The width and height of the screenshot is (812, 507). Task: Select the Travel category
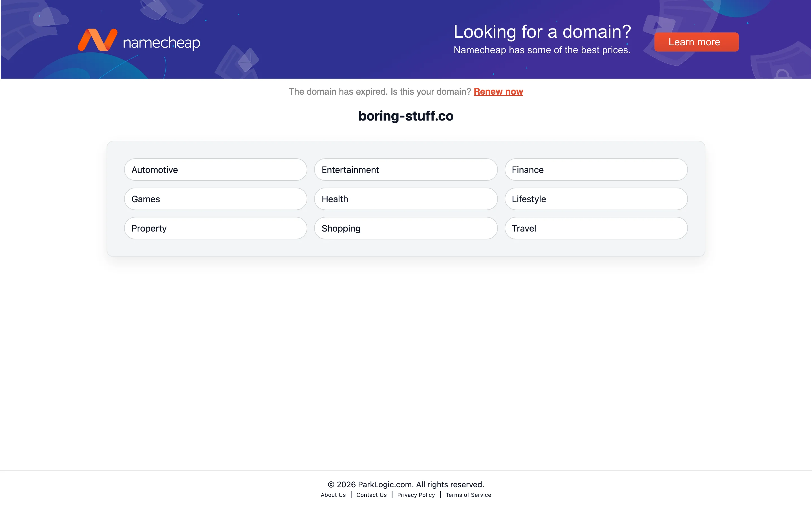[x=595, y=228]
